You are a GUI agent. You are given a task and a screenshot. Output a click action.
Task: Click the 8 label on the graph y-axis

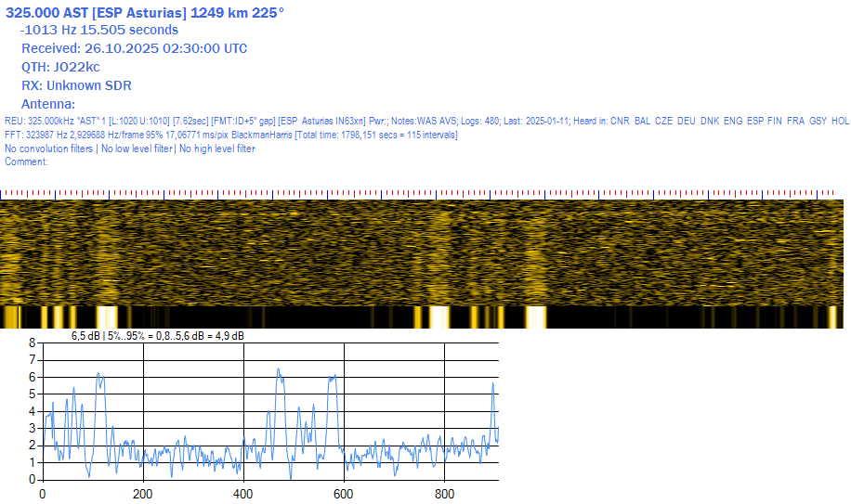(32, 342)
